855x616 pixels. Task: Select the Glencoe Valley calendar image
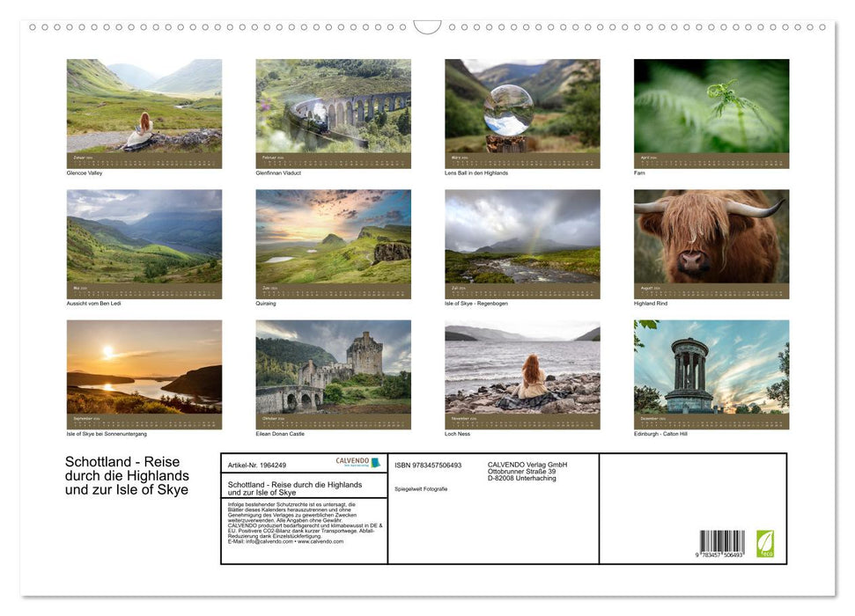pyautogui.click(x=144, y=113)
